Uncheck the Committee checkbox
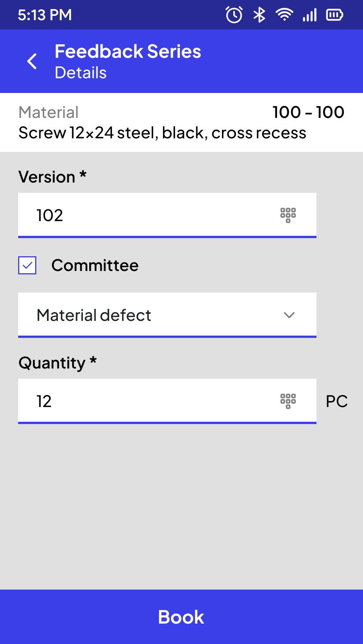 (27, 265)
